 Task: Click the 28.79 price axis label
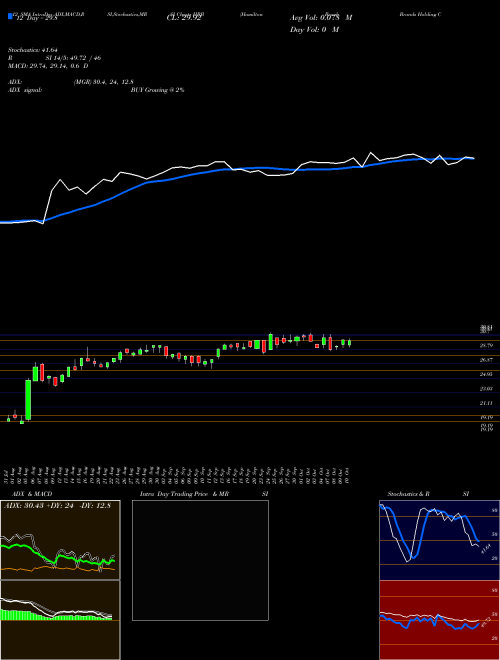487,346
